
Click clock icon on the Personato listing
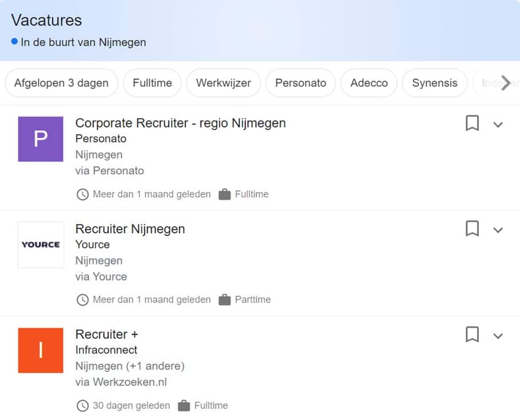click(x=83, y=194)
